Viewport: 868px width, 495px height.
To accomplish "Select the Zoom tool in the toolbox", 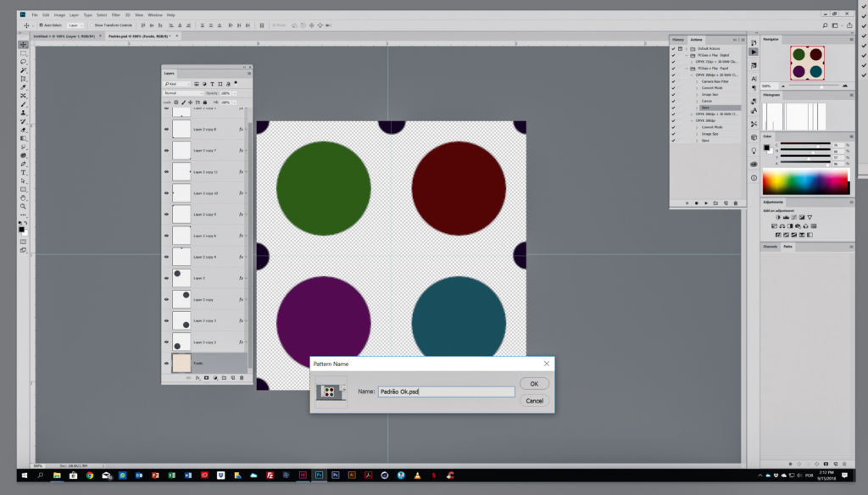I will [23, 207].
